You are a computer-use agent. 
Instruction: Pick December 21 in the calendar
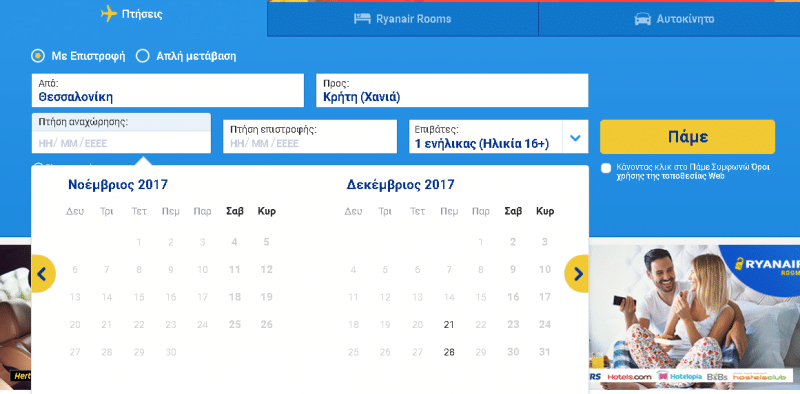pyautogui.click(x=449, y=325)
